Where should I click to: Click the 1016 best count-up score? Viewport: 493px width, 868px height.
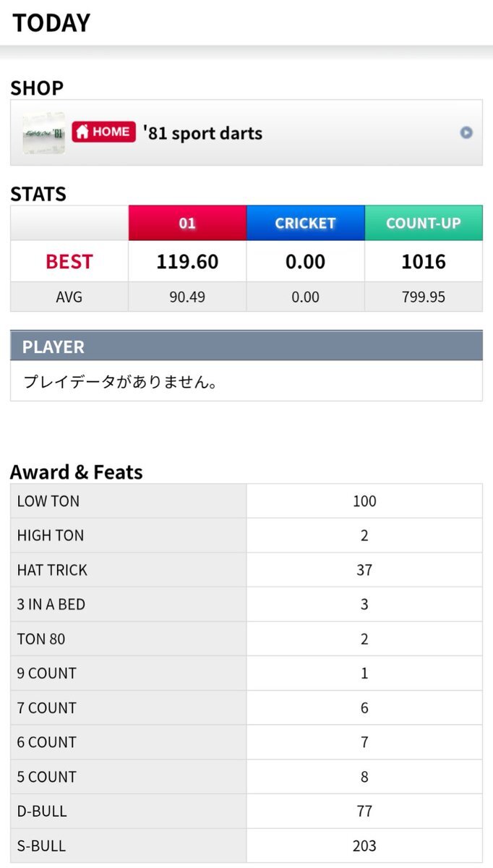(x=424, y=261)
